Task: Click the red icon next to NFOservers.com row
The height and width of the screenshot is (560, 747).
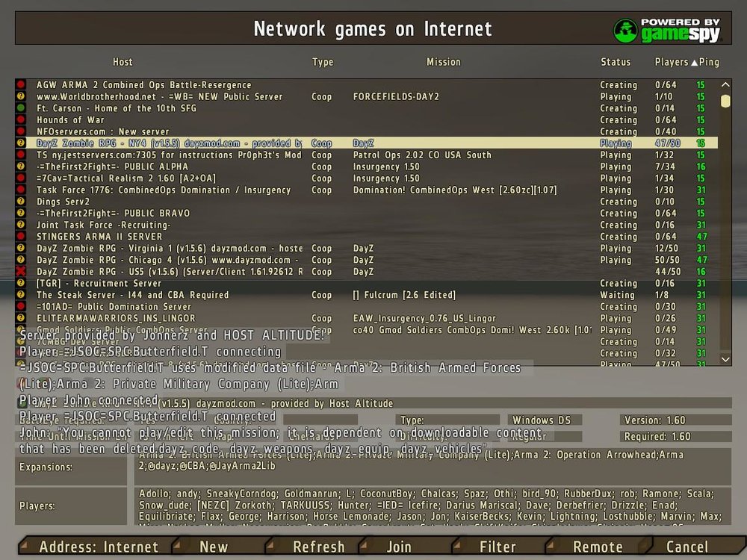Action: (x=20, y=131)
